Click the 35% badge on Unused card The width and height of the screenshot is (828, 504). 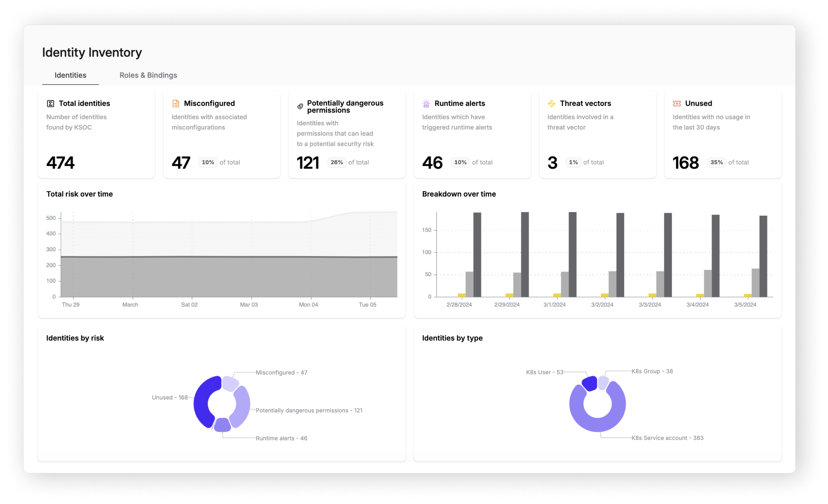[x=716, y=162]
